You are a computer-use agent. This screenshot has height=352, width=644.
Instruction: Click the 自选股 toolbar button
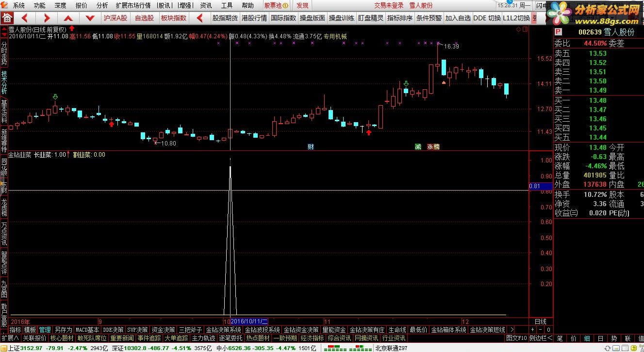(x=144, y=18)
